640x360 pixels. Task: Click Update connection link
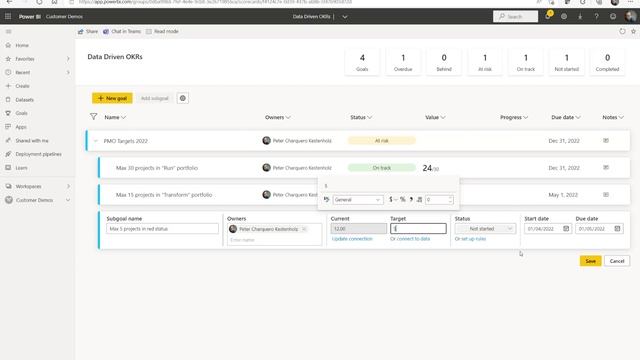click(x=352, y=239)
